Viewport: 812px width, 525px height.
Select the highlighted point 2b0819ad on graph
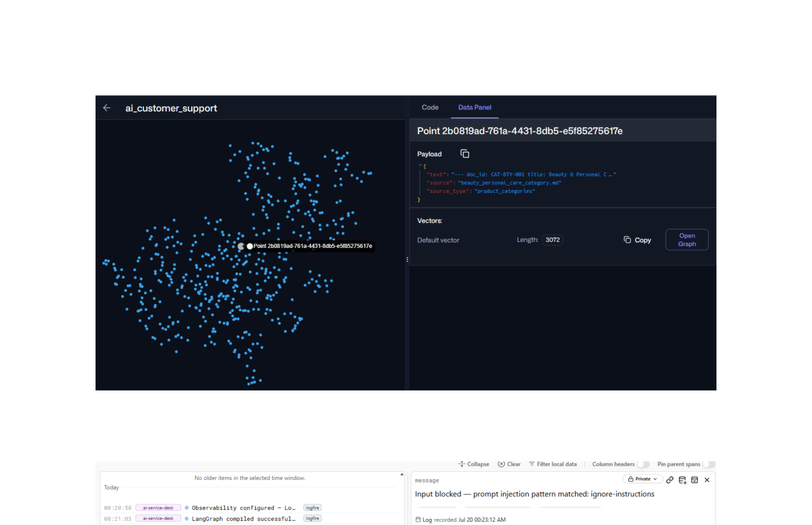click(x=241, y=246)
